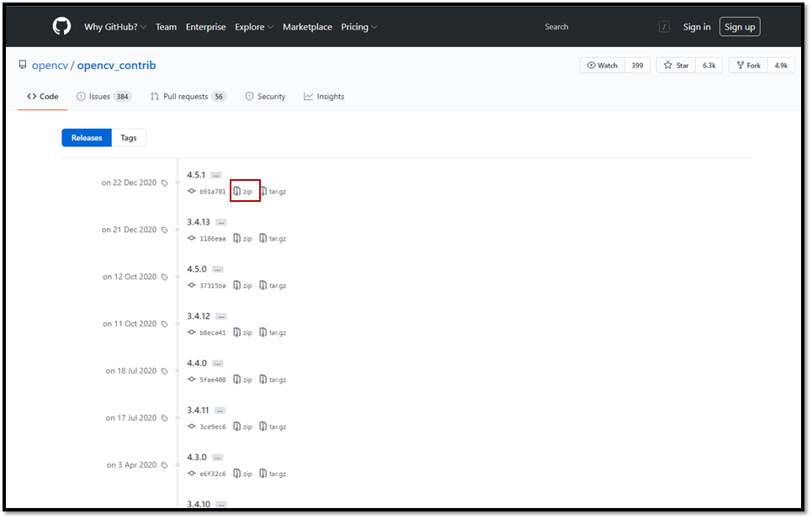
Task: Click the Watch button
Action: [602, 66]
